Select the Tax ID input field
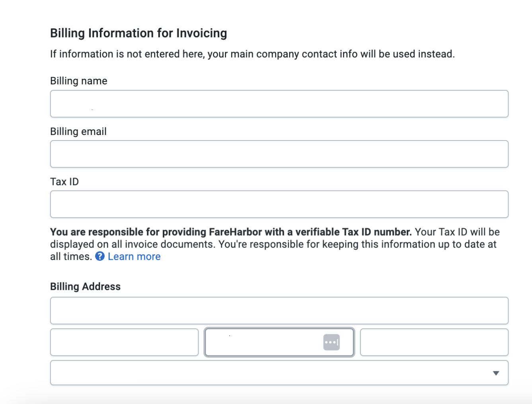This screenshot has height=404, width=532. coord(279,204)
